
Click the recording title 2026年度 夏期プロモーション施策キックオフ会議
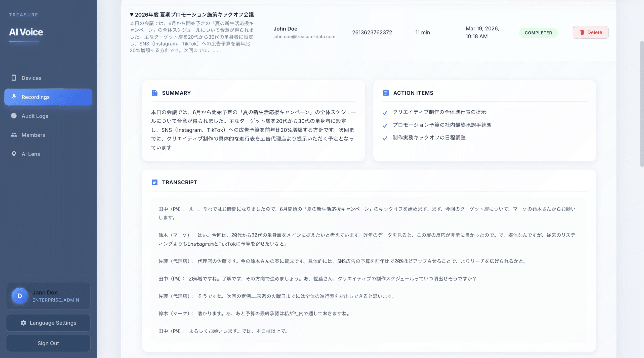[x=194, y=15]
